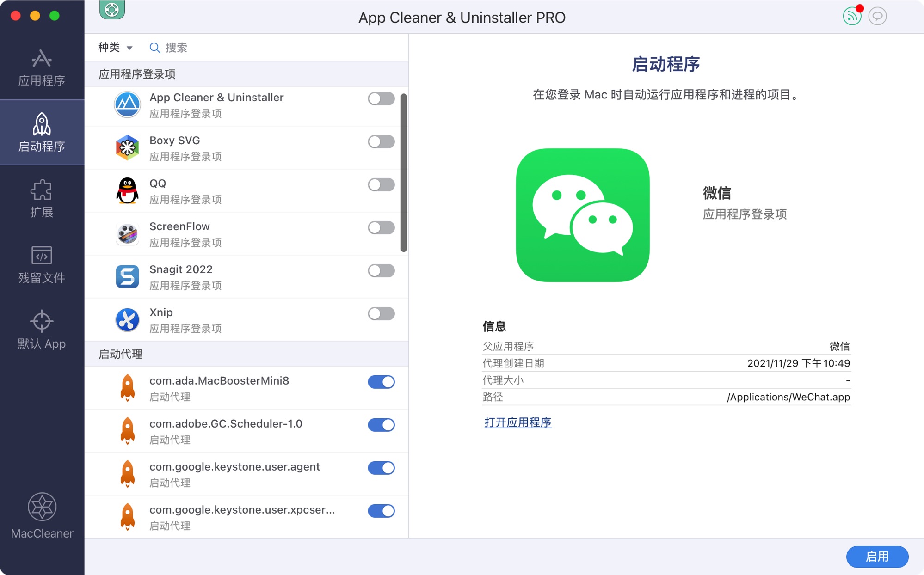Open the 种类 filter dropdown

coord(115,48)
